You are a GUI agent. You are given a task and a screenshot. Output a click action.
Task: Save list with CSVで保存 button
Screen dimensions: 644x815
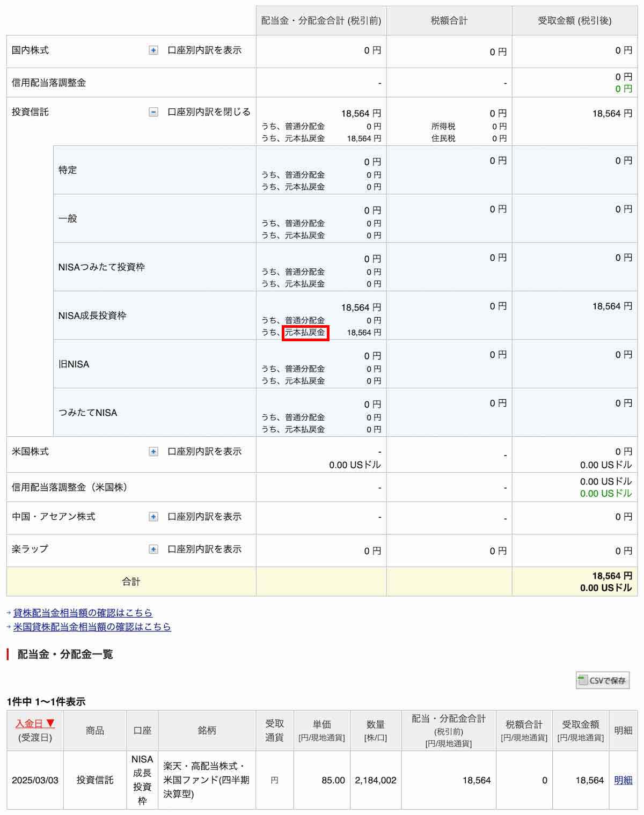click(602, 680)
